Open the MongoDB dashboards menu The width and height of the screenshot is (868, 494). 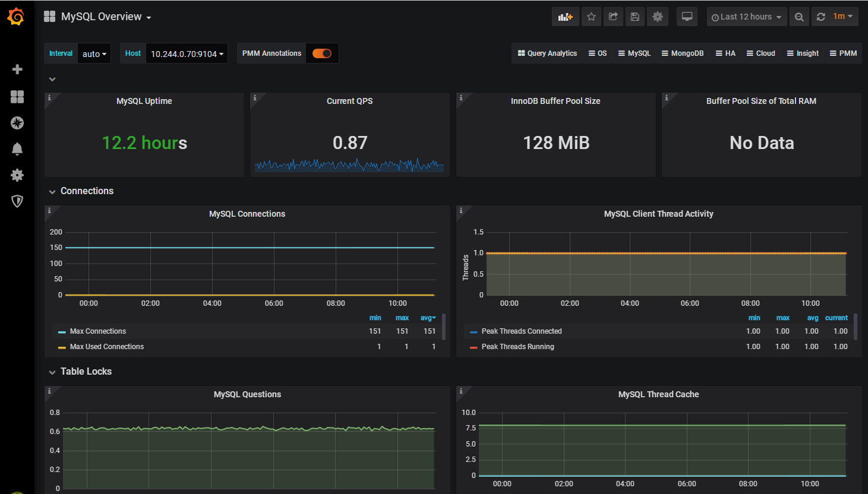(683, 53)
